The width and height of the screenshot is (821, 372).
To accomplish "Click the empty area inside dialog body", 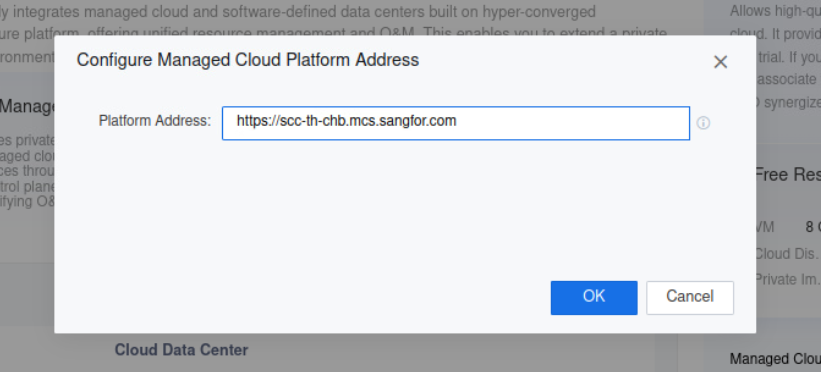I will [x=404, y=210].
